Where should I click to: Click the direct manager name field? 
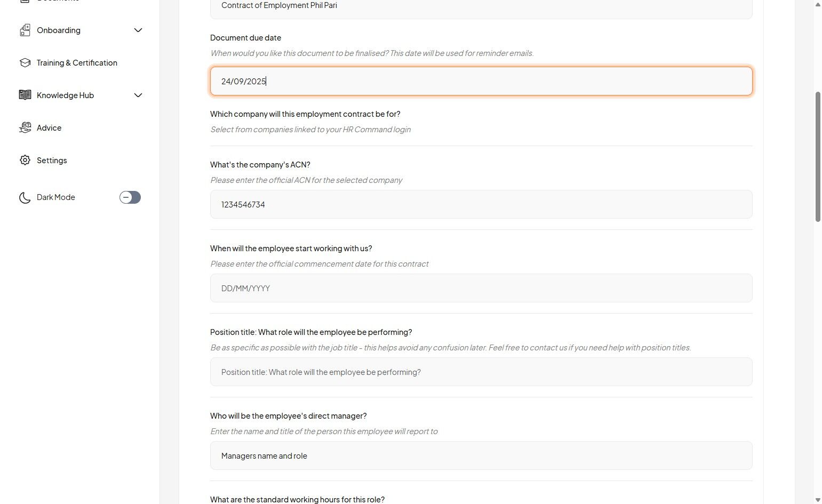[x=481, y=455]
